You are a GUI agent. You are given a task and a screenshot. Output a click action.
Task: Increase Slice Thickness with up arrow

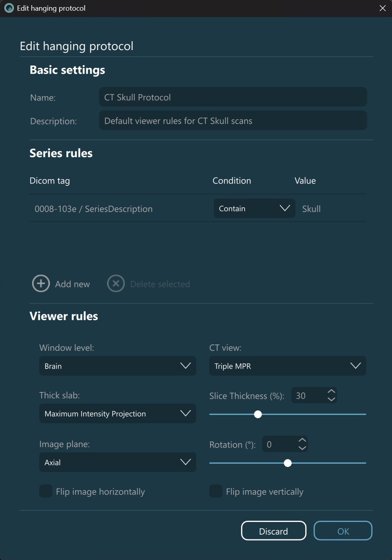331,392
